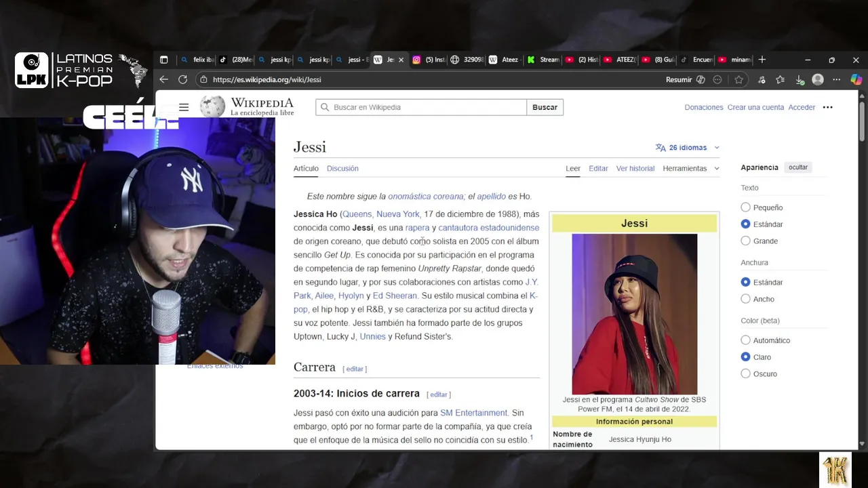The image size is (868, 488).
Task: Select Ancho width option
Action: (745, 299)
